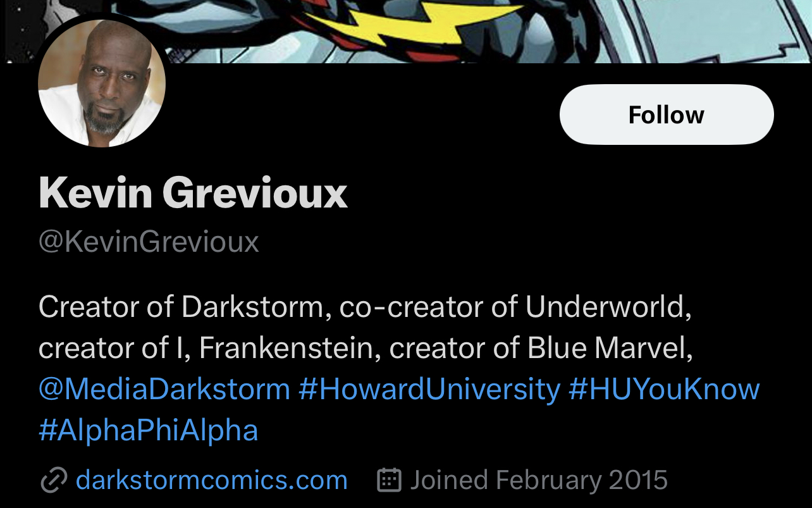Click the word Underworld in bio

[x=605, y=307]
